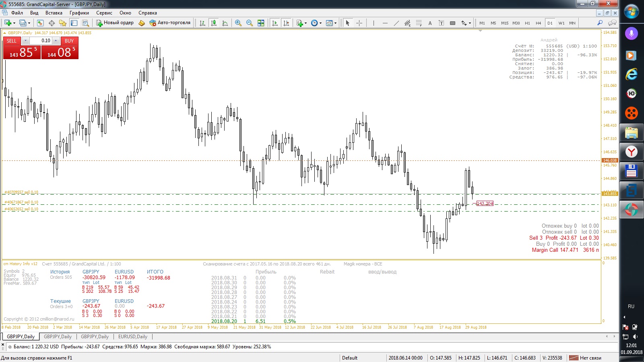Open the Navigator favorites icon
644x362 pixels.
[x=63, y=23]
